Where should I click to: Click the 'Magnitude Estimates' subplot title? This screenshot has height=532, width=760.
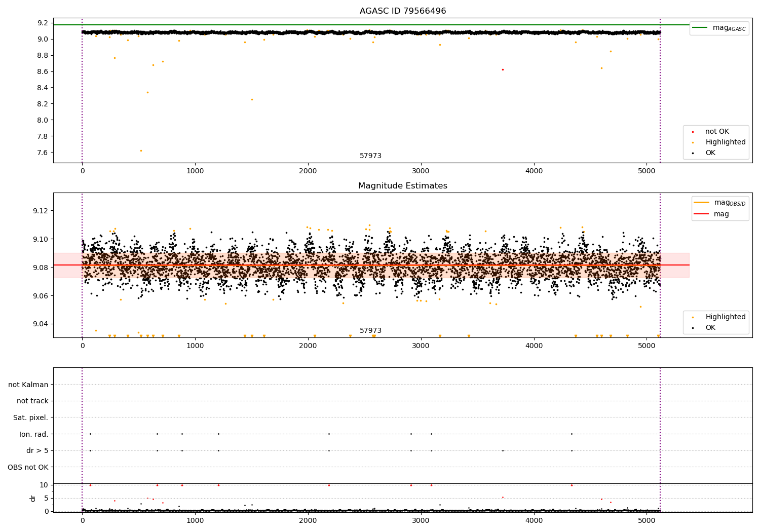coord(403,186)
